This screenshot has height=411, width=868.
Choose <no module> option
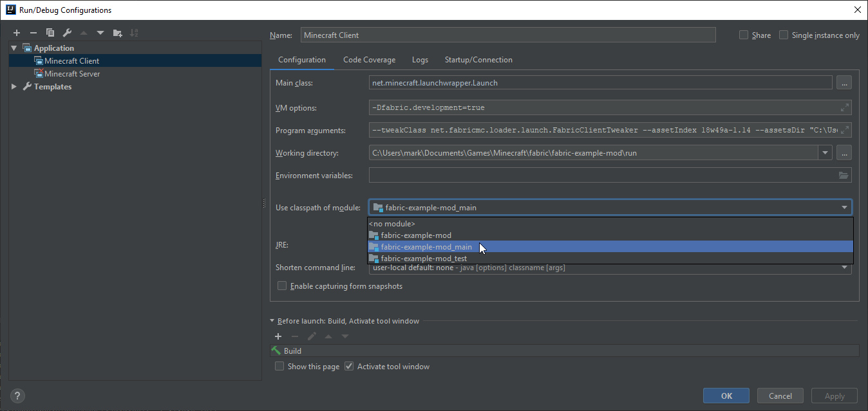click(610, 224)
